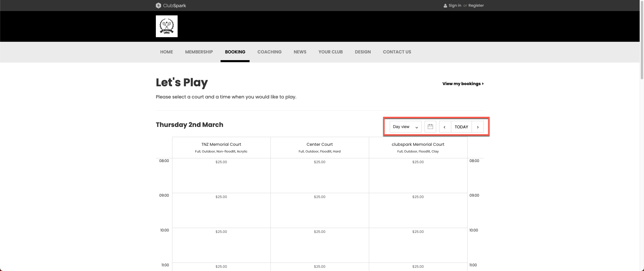Open the DESIGN tab
This screenshot has width=644, height=271.
pos(363,52)
